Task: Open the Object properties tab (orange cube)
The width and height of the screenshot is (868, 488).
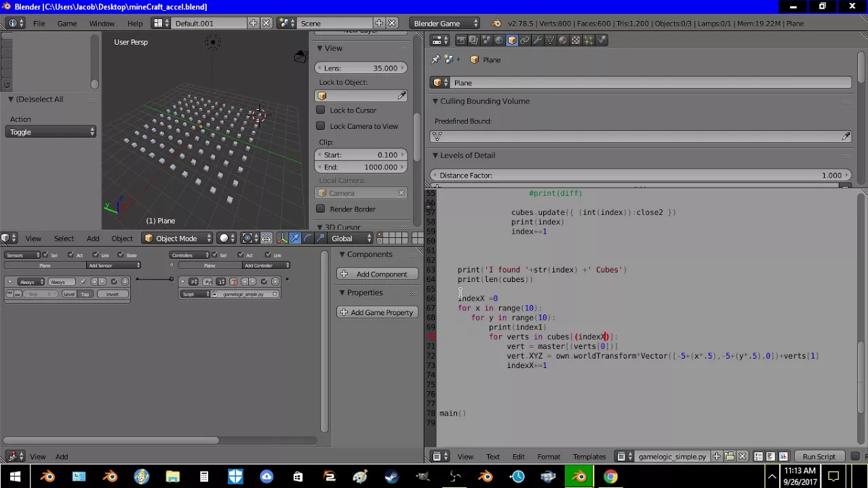Action: [512, 40]
